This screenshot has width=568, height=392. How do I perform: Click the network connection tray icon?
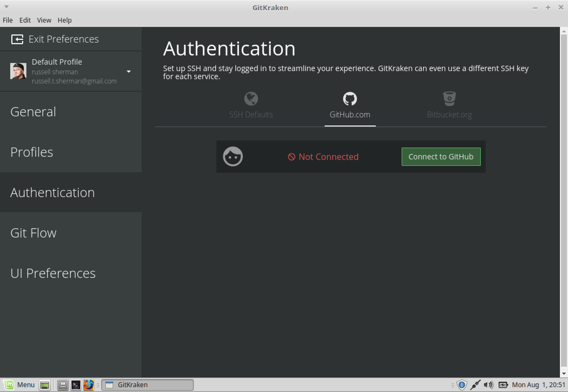pos(475,385)
